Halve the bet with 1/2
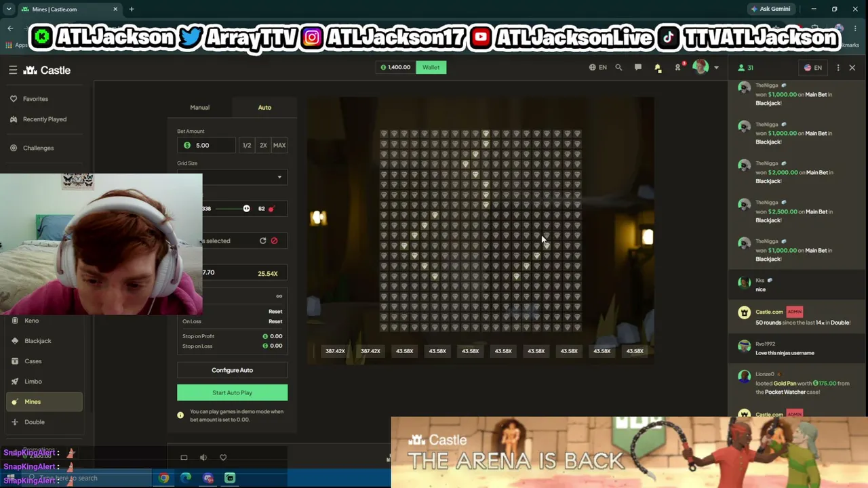The width and height of the screenshot is (868, 488). coord(247,145)
